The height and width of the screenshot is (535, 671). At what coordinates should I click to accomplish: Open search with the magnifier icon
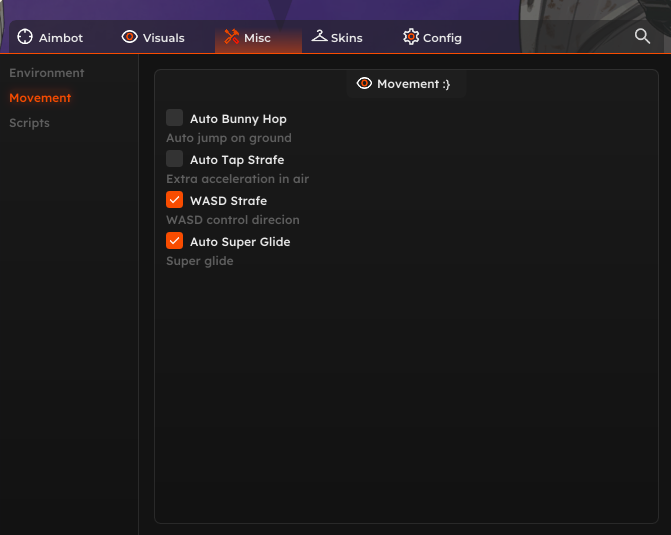tap(643, 36)
